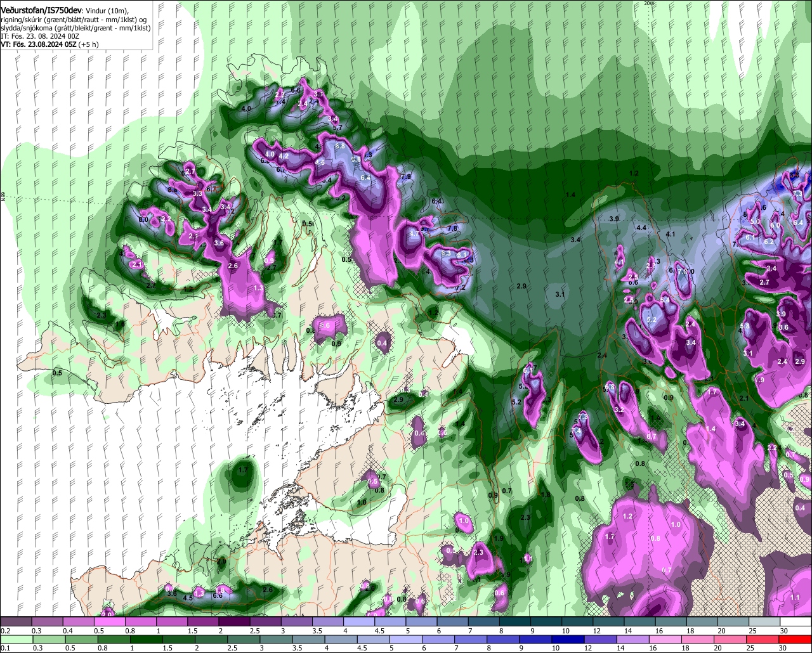Pick the deep navy 10 swatch in rain legend

click(x=569, y=639)
